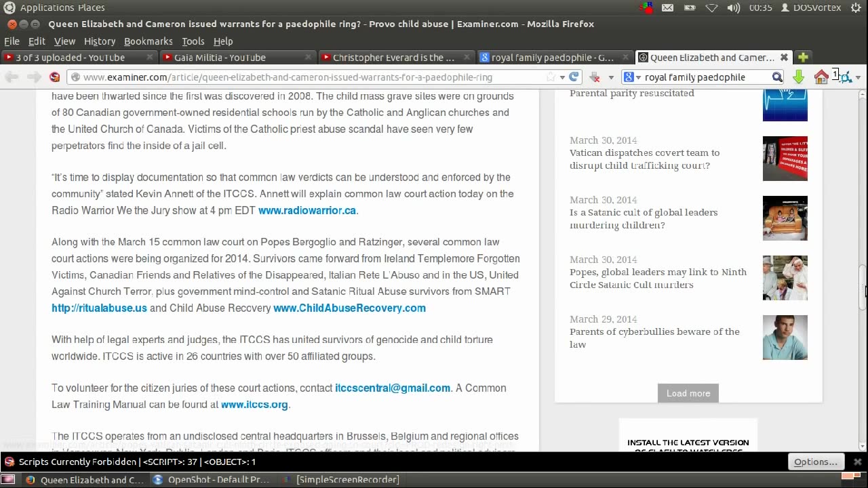The width and height of the screenshot is (868, 488).
Task: Expand the dropdown beside the red X arrow icon
Action: [x=610, y=77]
